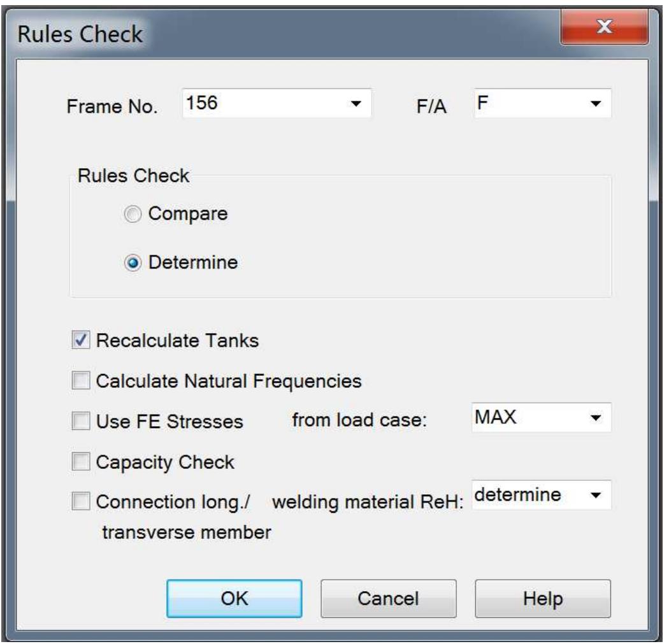Open Help for Rules Check

(543, 598)
